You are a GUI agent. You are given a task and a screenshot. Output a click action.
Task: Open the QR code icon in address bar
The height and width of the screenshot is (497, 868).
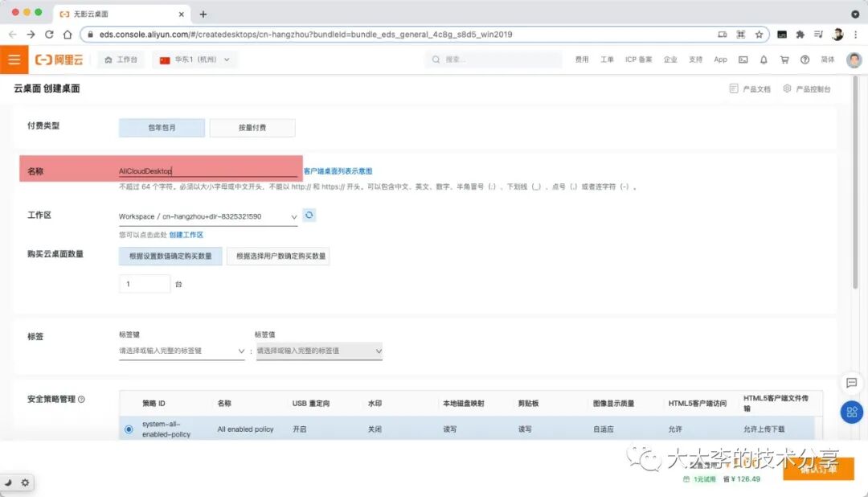click(741, 35)
